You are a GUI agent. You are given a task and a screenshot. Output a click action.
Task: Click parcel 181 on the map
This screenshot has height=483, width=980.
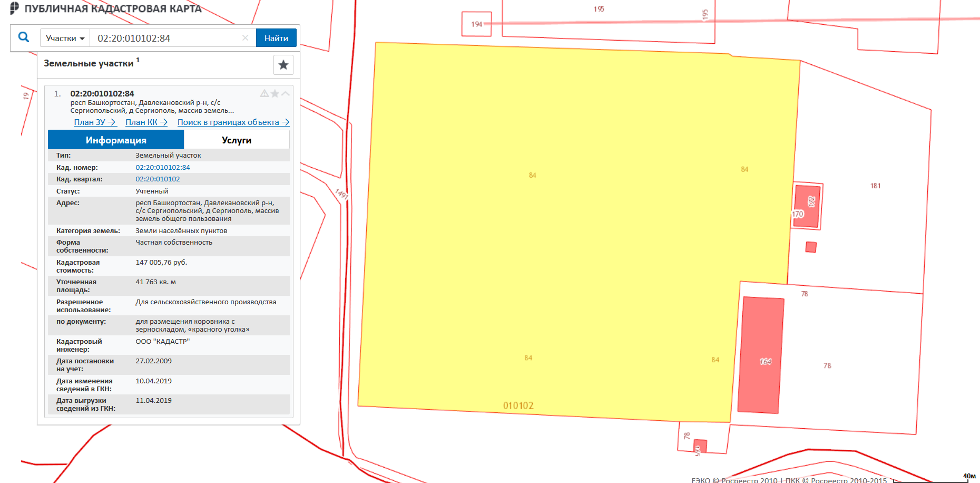coord(875,186)
